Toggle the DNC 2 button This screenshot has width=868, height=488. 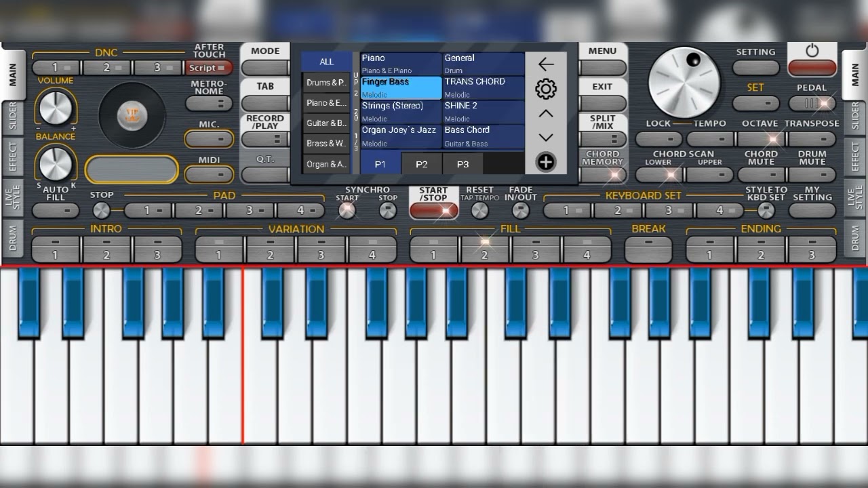108,68
